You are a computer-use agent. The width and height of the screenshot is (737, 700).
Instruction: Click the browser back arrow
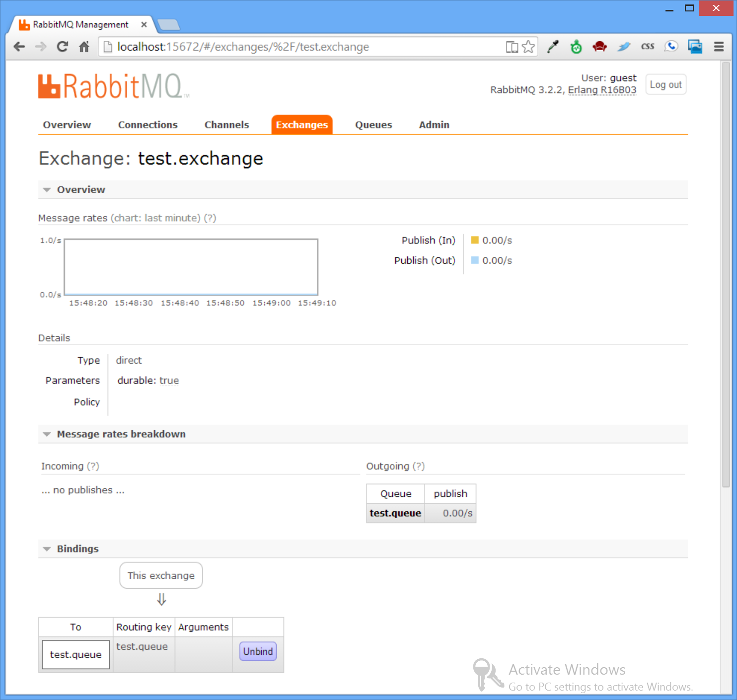(19, 47)
